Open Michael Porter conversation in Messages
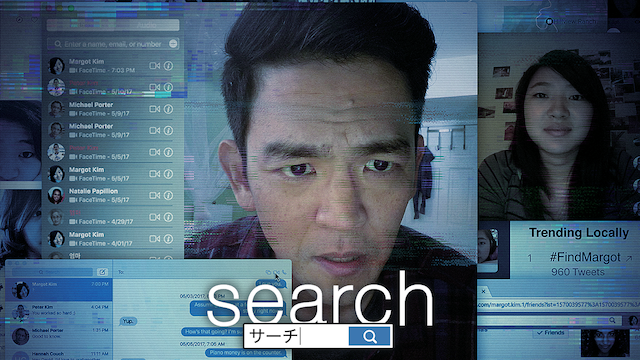The image size is (640, 360). pos(59,336)
